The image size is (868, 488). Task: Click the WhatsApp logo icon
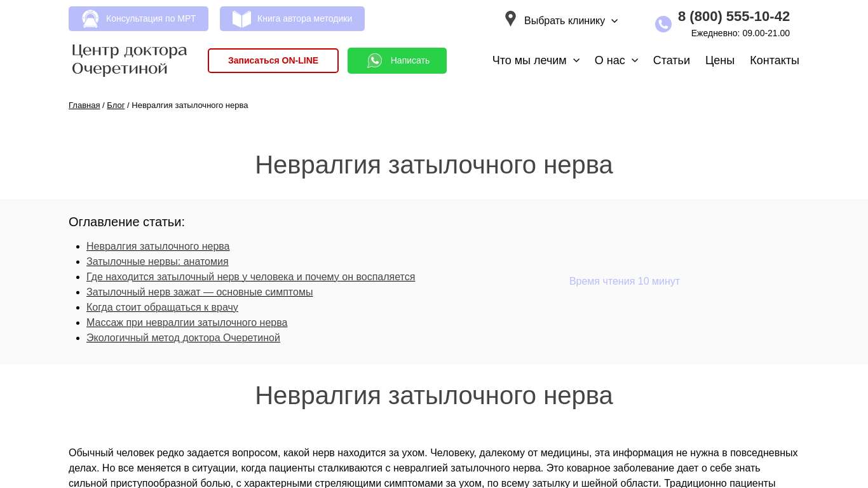375,60
